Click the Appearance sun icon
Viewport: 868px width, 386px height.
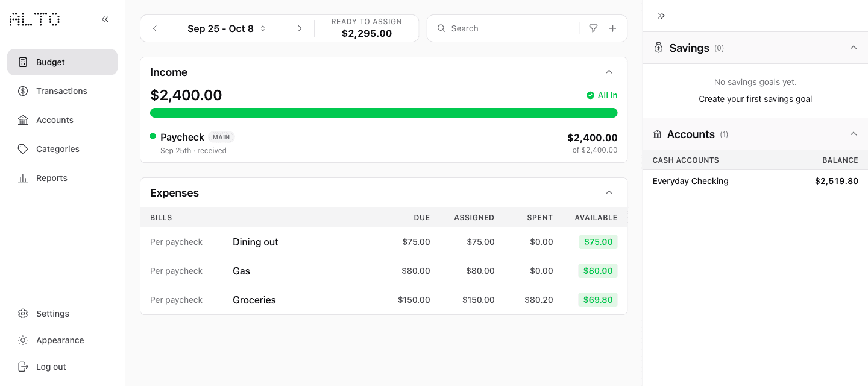coord(23,340)
